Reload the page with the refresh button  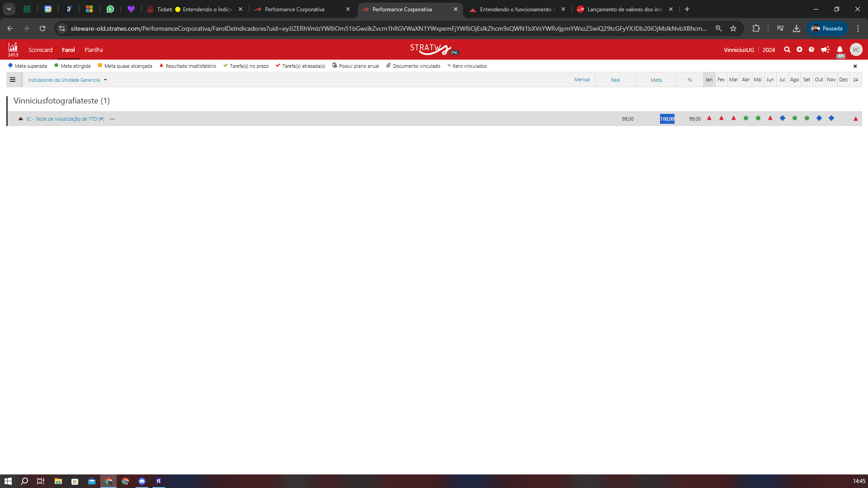click(42, 28)
